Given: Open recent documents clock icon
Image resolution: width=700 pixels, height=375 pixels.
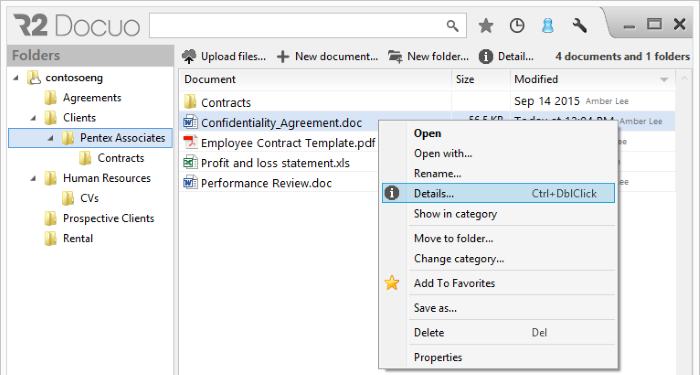Looking at the screenshot, I should pyautogui.click(x=517, y=25).
